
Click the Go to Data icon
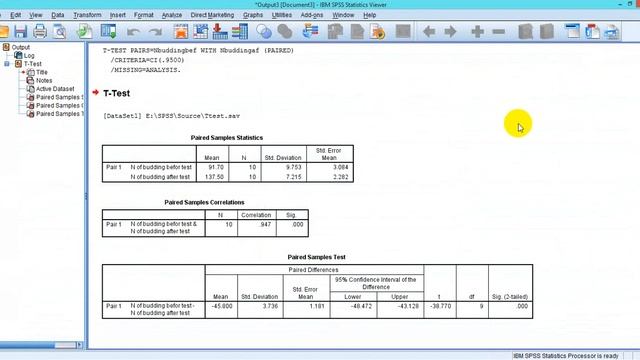pyautogui.click(x=181, y=31)
